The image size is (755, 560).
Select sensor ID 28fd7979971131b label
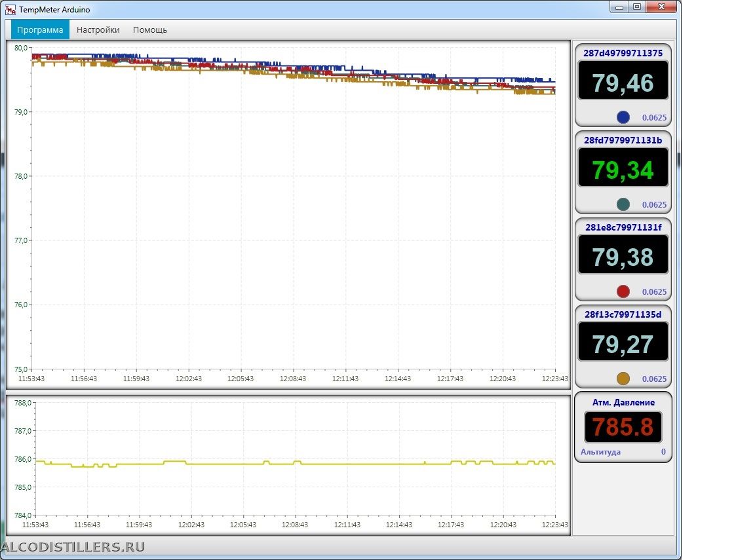(623, 140)
